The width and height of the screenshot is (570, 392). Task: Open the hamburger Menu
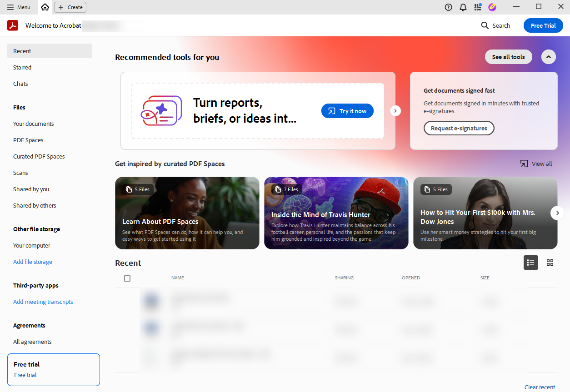click(19, 7)
